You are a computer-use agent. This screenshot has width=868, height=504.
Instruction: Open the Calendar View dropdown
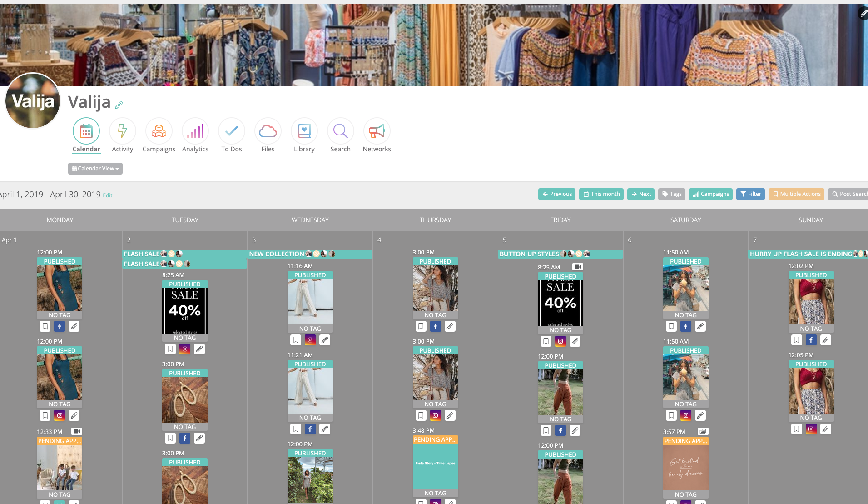point(95,169)
